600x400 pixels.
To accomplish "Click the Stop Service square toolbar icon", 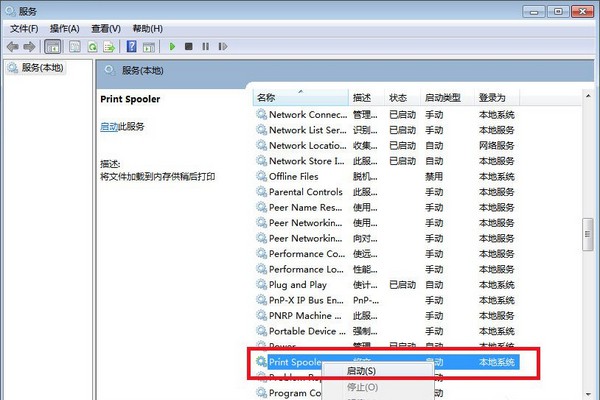I will 188,46.
